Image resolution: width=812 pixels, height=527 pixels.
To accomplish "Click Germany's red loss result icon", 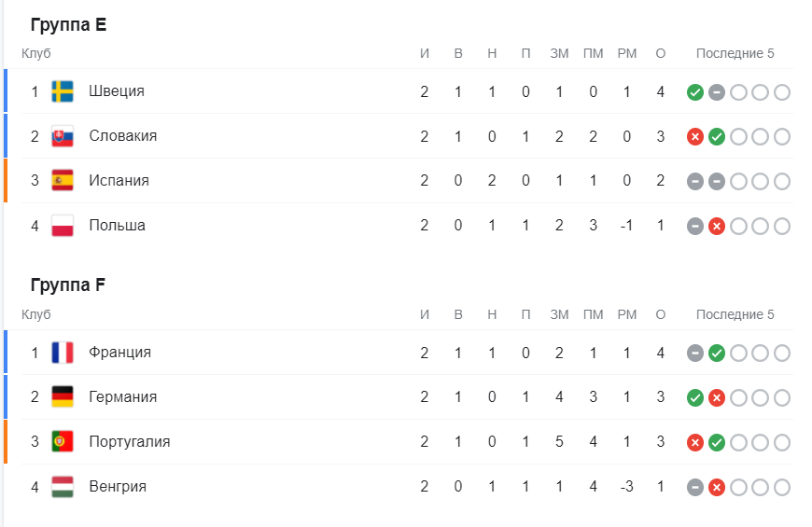I will tap(717, 398).
